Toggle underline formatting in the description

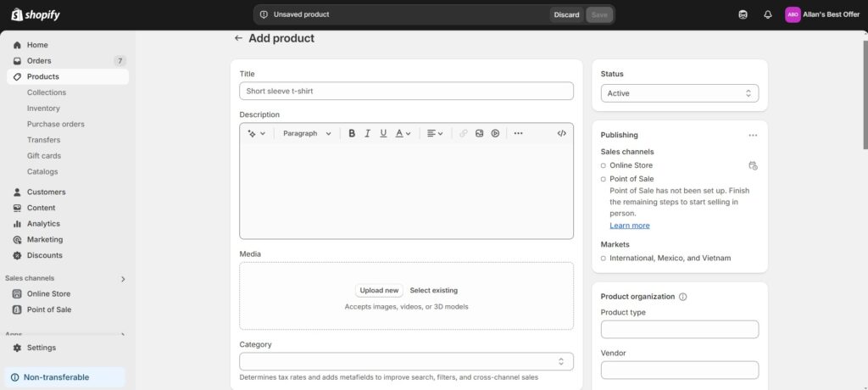pyautogui.click(x=383, y=133)
